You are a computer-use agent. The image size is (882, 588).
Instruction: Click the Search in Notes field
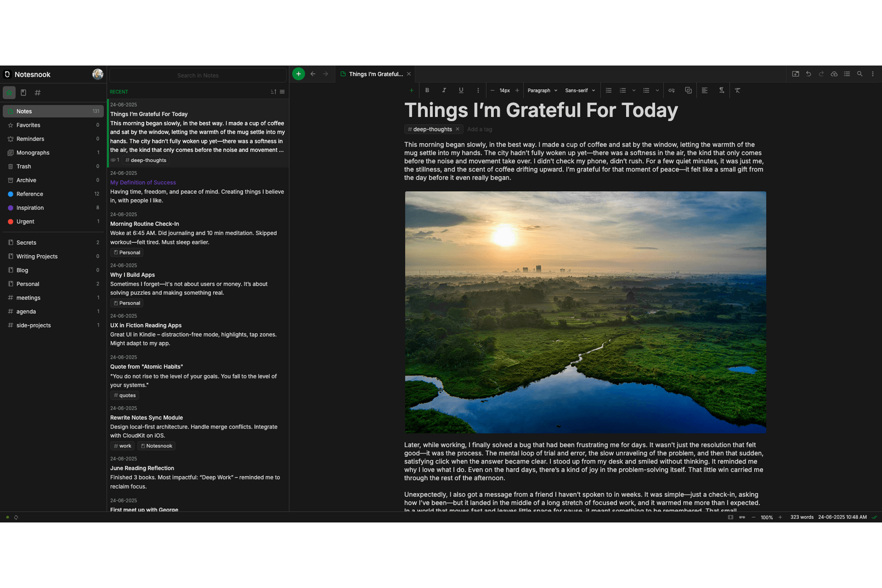point(198,76)
